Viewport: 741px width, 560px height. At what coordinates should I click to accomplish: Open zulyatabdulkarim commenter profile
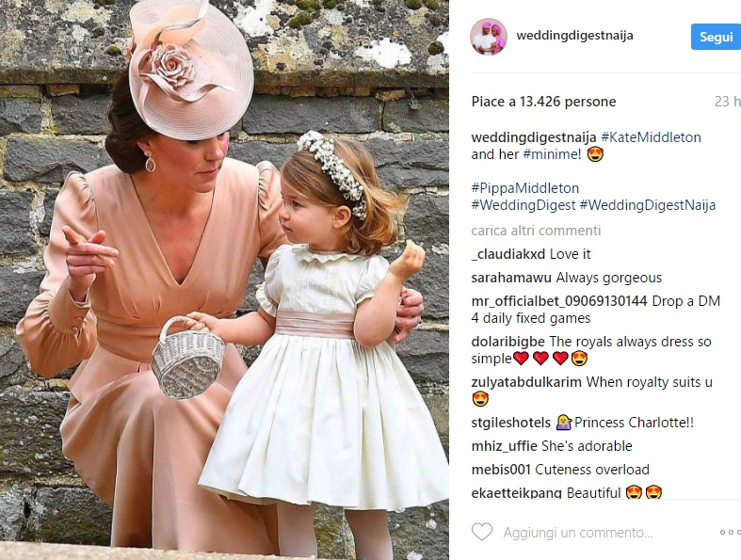click(526, 382)
